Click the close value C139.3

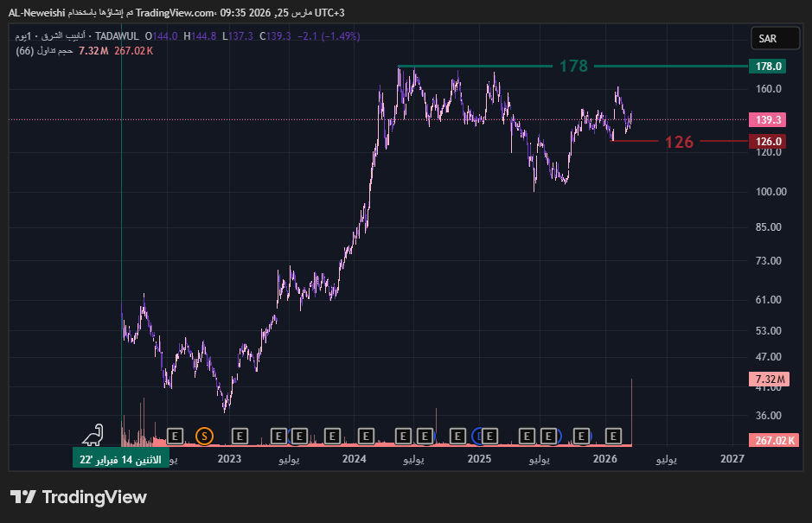click(276, 36)
